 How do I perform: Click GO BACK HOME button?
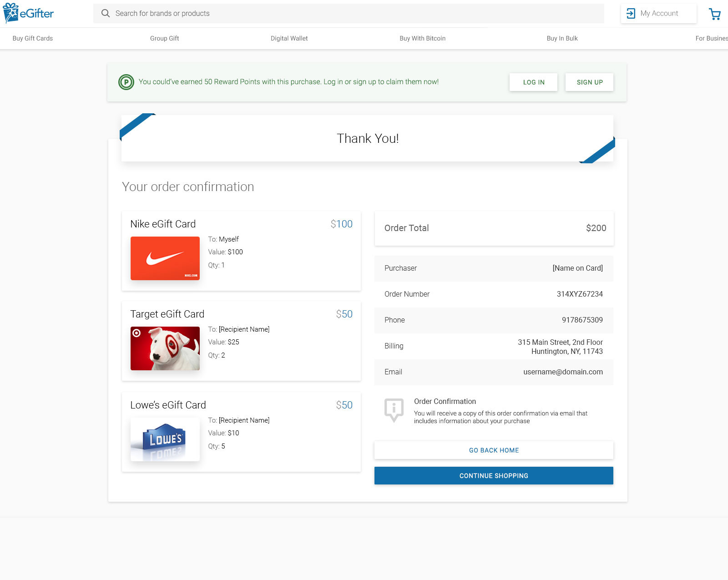point(494,450)
